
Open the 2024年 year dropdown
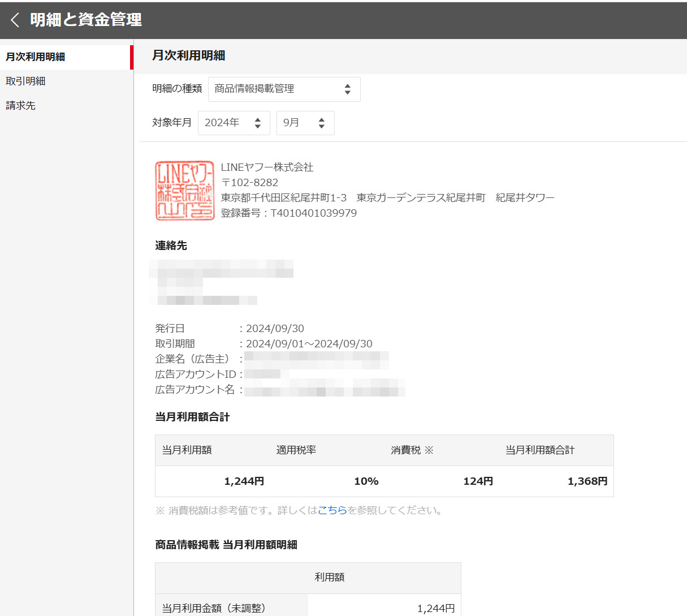coord(234,123)
